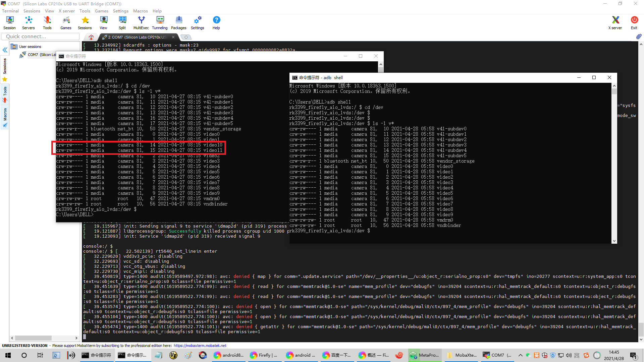This screenshot has width=644, height=362.
Task: Collapse the left sidebar with double chevron
Action: point(5,50)
